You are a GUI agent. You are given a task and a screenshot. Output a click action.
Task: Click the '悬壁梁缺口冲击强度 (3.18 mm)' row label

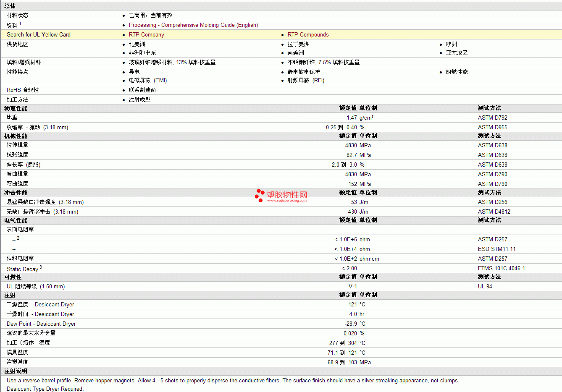(x=45, y=202)
